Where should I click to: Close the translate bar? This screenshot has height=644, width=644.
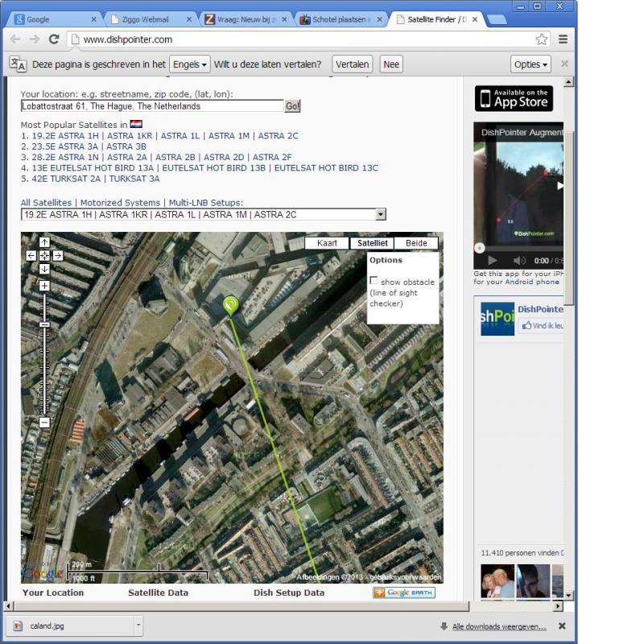click(x=565, y=64)
